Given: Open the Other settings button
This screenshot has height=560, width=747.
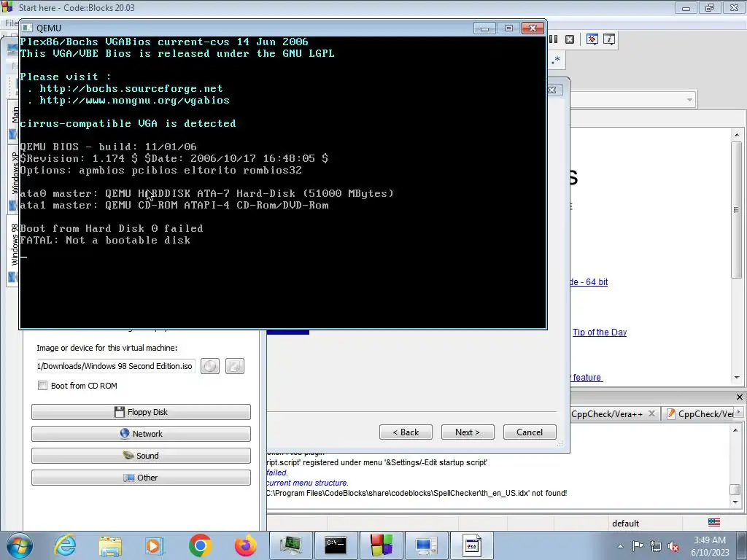Looking at the screenshot, I should pyautogui.click(x=141, y=478).
